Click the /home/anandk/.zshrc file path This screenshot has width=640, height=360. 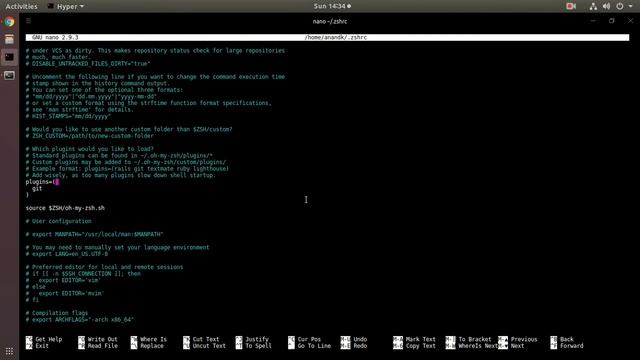336,37
